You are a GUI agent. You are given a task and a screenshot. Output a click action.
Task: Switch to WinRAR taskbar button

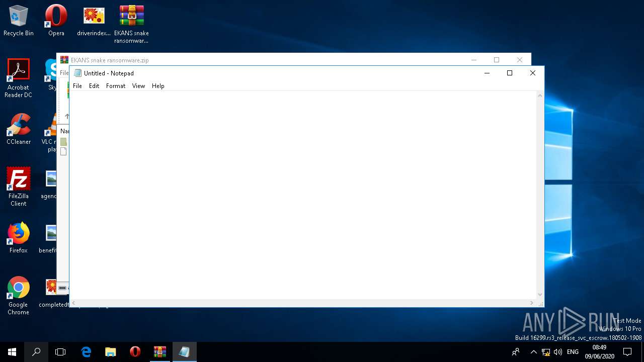click(x=160, y=352)
